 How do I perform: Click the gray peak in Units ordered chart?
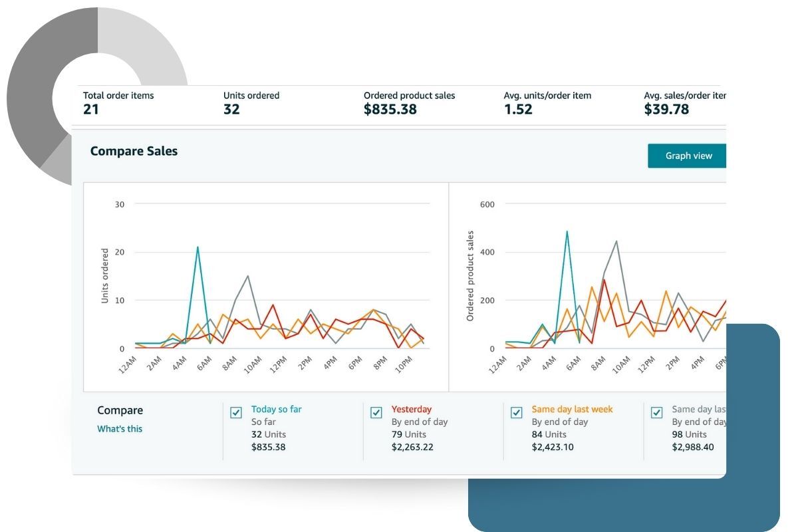pos(248,276)
